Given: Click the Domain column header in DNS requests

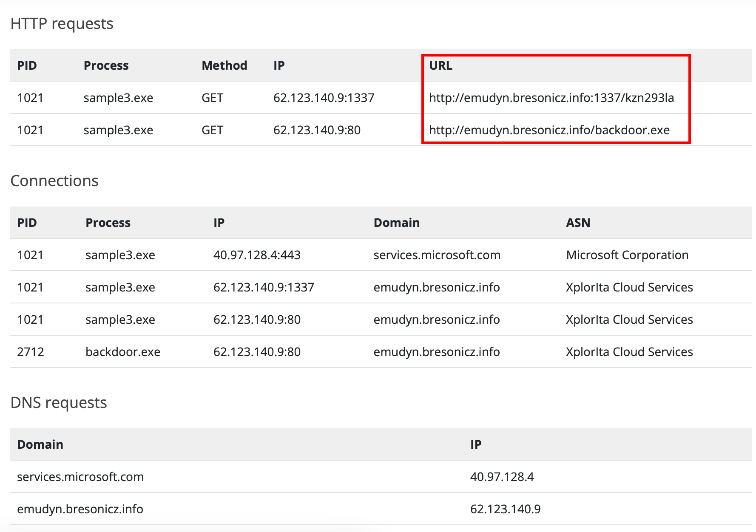Looking at the screenshot, I should tap(40, 444).
